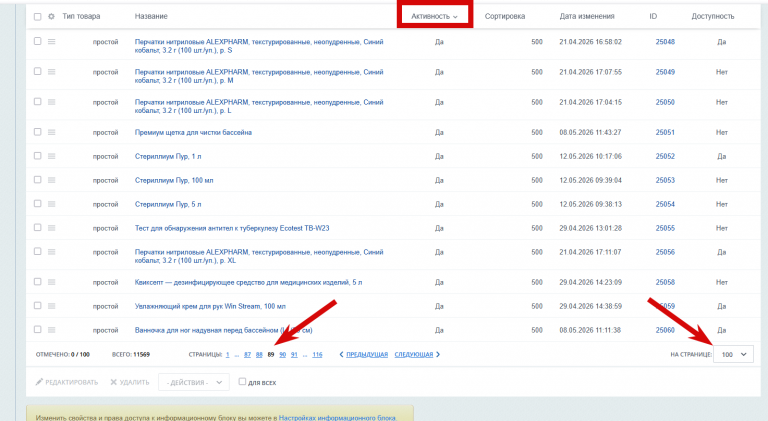Open Перчатки нитриловые ALEXPHARM р. M product
768x421 pixels.
259,76
